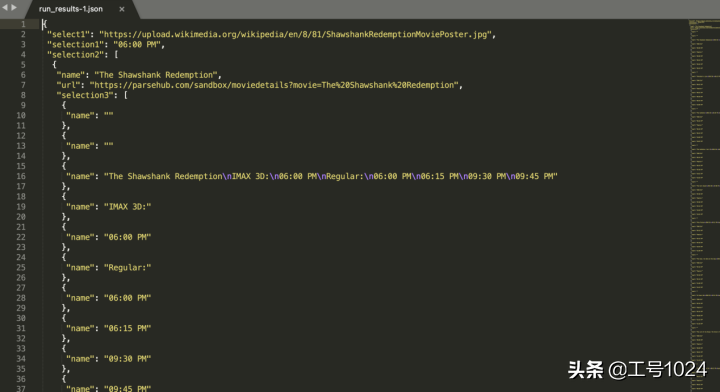The image size is (720, 392).
Task: Click "Regular:" value on line 25
Action: 127,268
